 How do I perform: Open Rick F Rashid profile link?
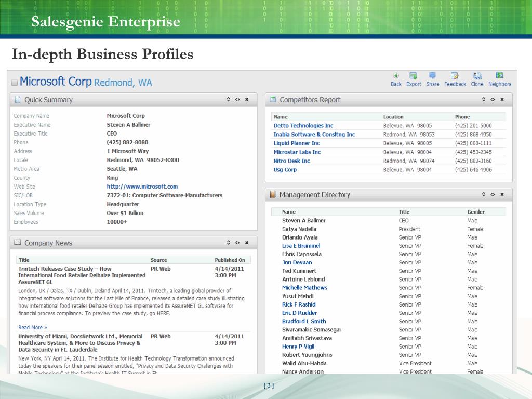coord(299,304)
